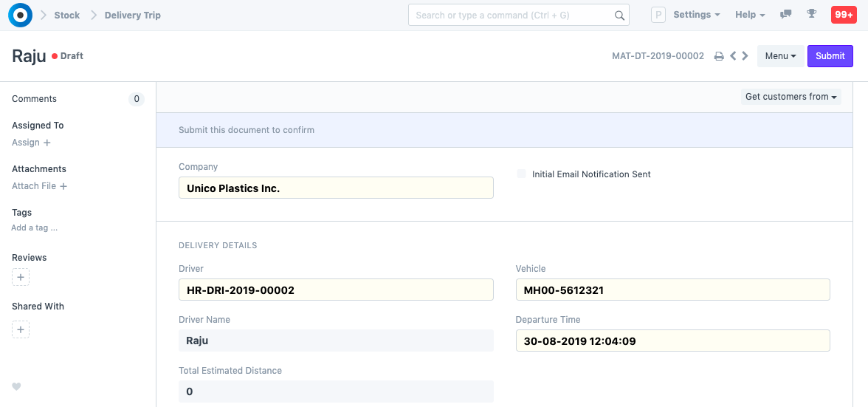Viewport: 868px width, 407px height.
Task: Click the ERPNext home logo icon
Action: tap(20, 15)
